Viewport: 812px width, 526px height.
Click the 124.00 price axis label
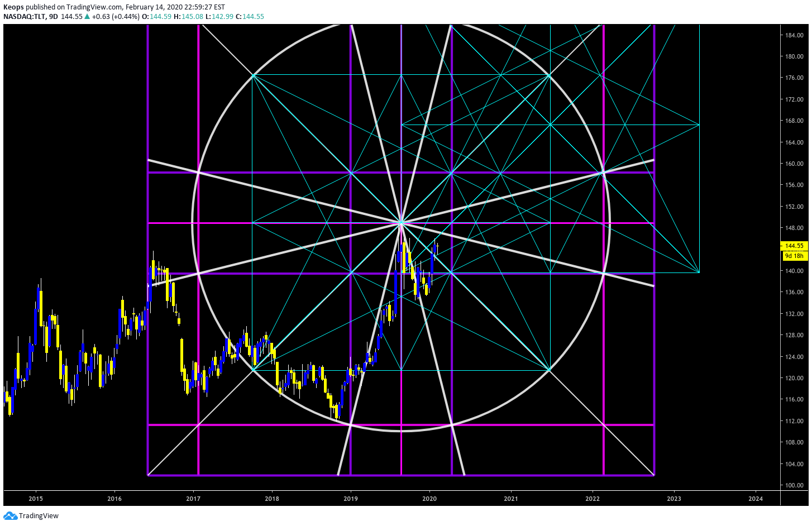(x=794, y=357)
